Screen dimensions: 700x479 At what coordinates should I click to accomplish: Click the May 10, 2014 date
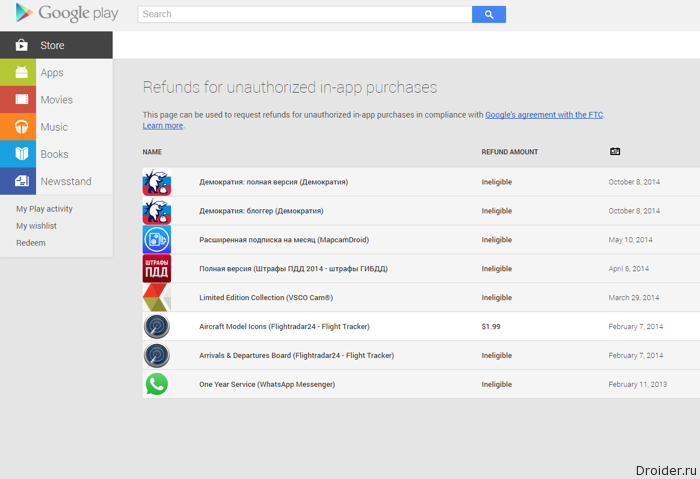(x=630, y=240)
